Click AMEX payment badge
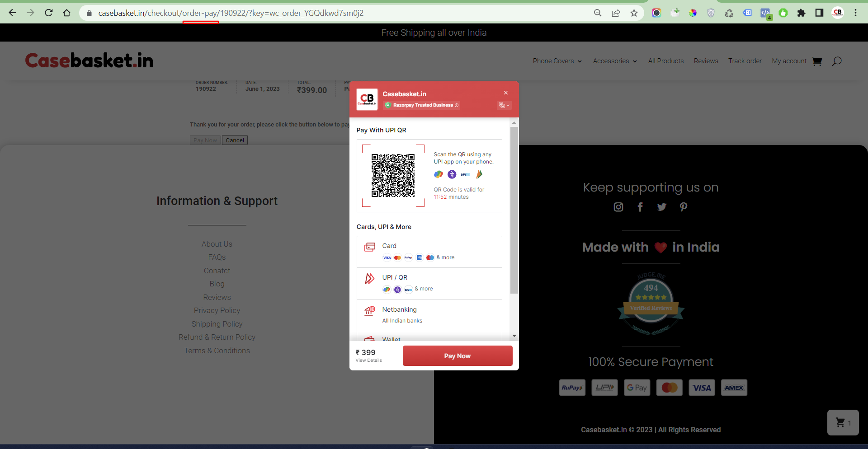The height and width of the screenshot is (449, 868). (734, 388)
